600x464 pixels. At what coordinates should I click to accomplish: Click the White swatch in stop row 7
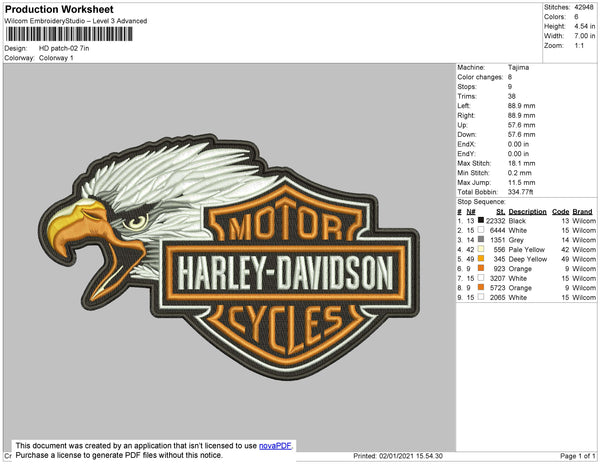coord(481,278)
